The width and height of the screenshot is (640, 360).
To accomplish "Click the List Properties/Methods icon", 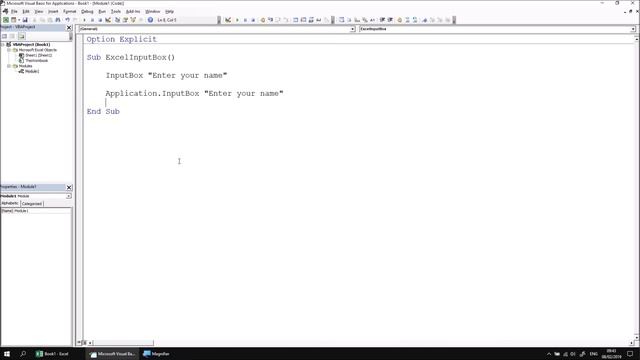I will coord(342,20).
